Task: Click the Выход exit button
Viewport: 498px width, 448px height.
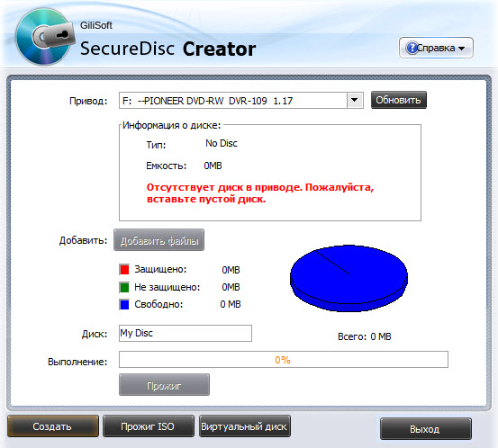Action: (x=426, y=429)
